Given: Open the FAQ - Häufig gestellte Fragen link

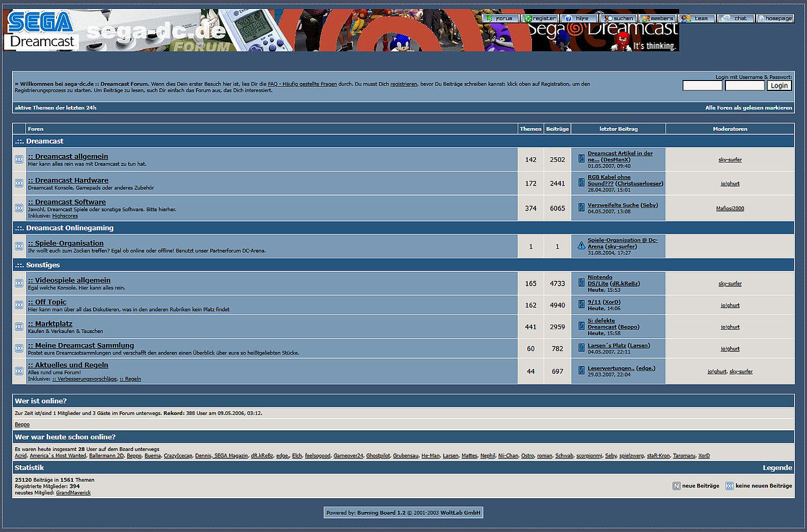Looking at the screenshot, I should pyautogui.click(x=302, y=84).
